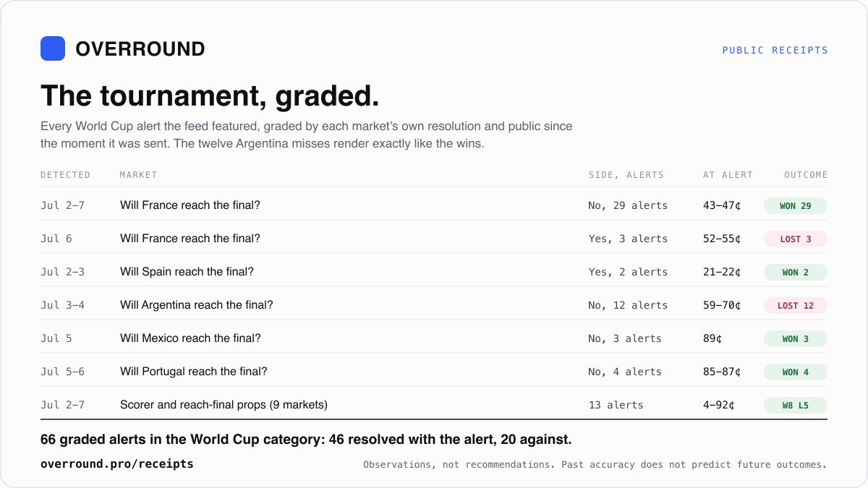Image resolution: width=868 pixels, height=488 pixels.
Task: Click the LOST 3 outcome badge
Action: tap(795, 239)
